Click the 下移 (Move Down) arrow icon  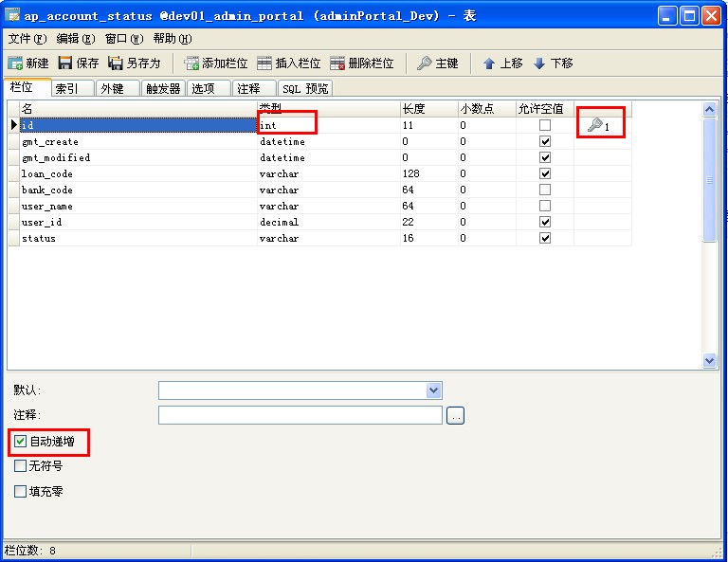pos(539,63)
